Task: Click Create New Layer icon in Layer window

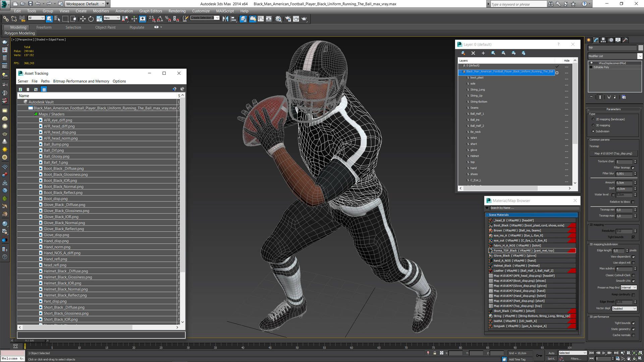Action: click(x=463, y=53)
